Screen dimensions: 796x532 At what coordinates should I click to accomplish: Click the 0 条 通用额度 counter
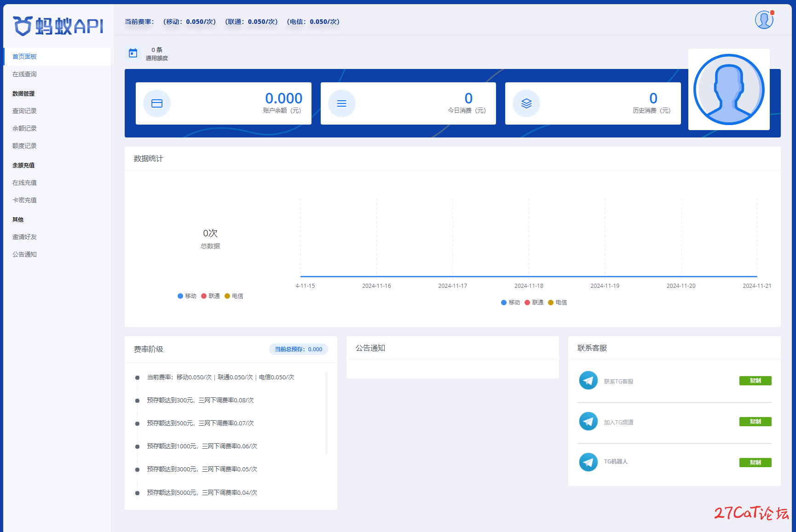point(157,54)
